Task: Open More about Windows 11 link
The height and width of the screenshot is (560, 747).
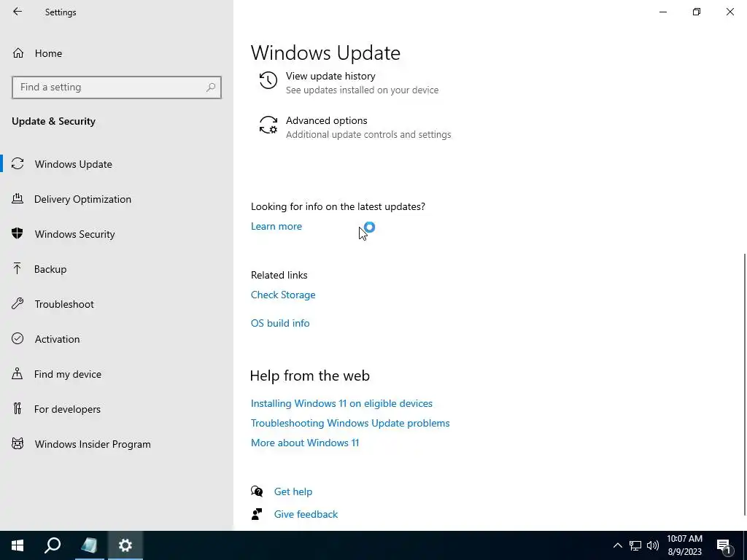Action: [x=305, y=443]
